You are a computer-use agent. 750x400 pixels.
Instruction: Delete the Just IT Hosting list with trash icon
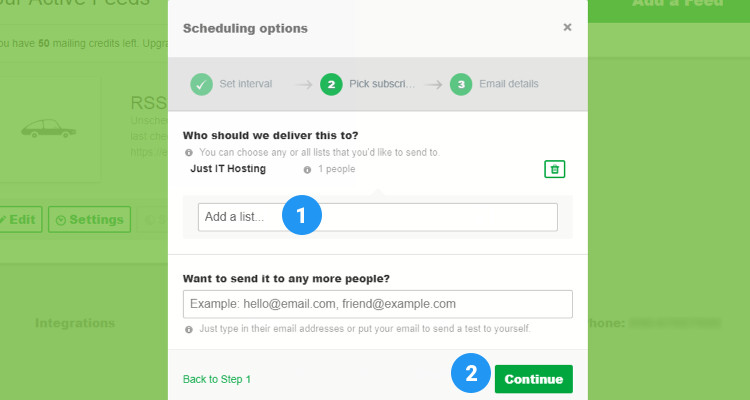pyautogui.click(x=556, y=169)
